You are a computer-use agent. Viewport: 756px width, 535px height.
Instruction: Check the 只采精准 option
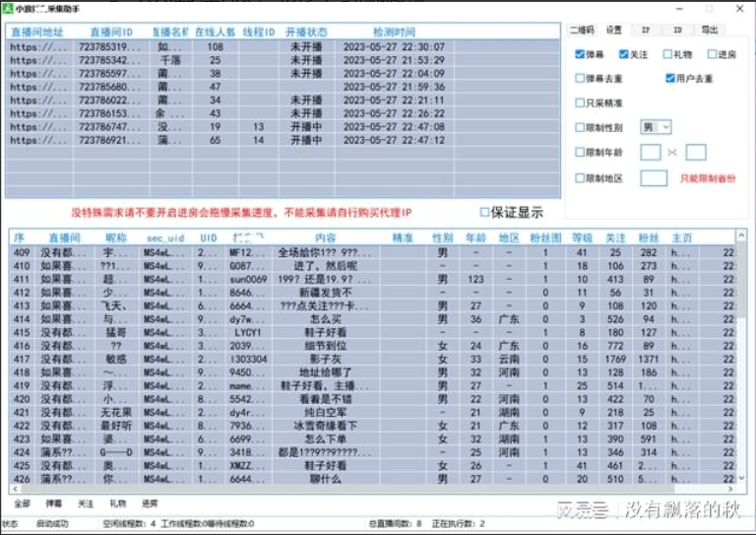pyautogui.click(x=580, y=102)
